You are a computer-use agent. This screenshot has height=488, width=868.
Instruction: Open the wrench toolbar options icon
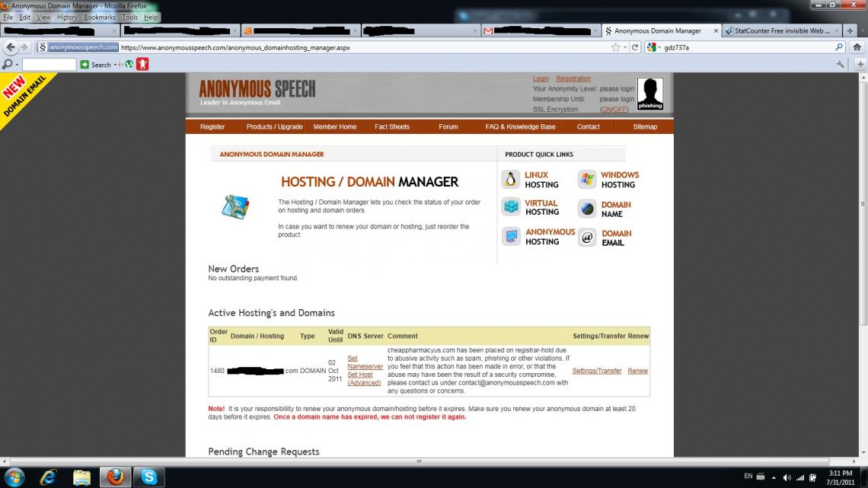pyautogui.click(x=841, y=65)
